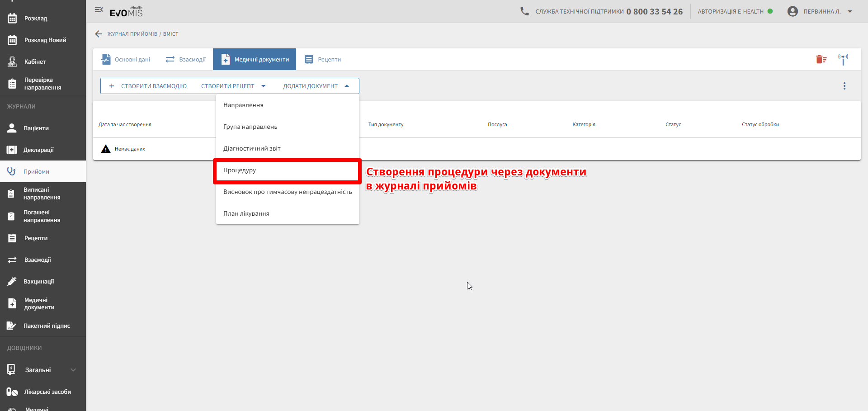Collapse the Додати документ dropdown
868x411 pixels.
316,86
